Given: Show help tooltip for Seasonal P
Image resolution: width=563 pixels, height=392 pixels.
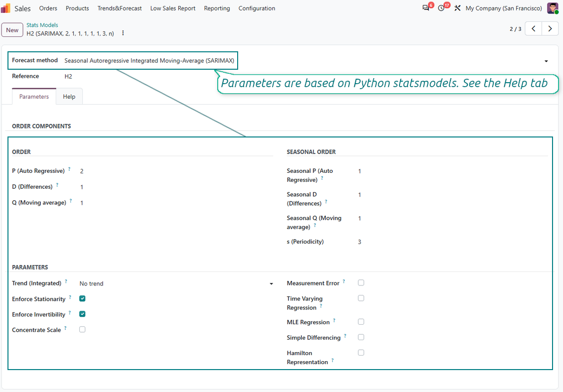Looking at the screenshot, I should [x=322, y=178].
